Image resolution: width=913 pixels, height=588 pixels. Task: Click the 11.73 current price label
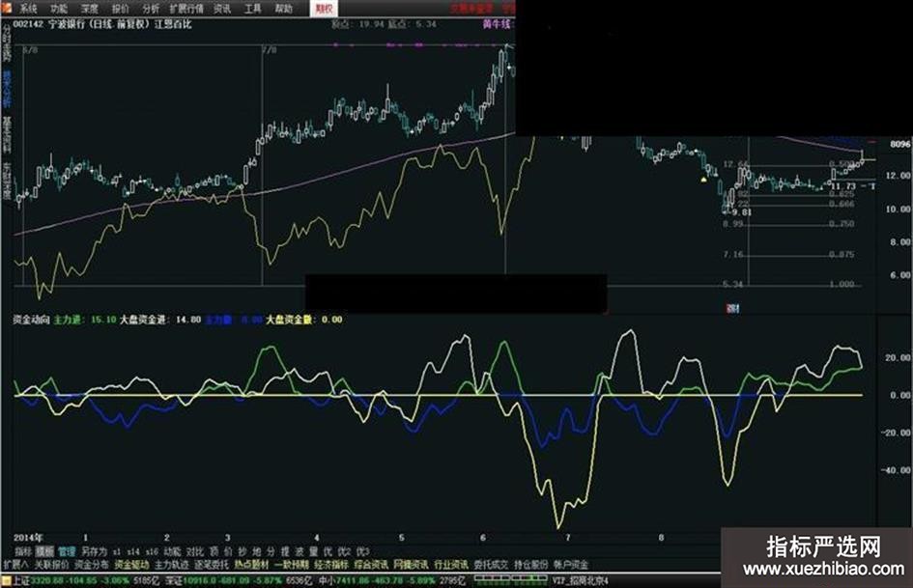(843, 186)
